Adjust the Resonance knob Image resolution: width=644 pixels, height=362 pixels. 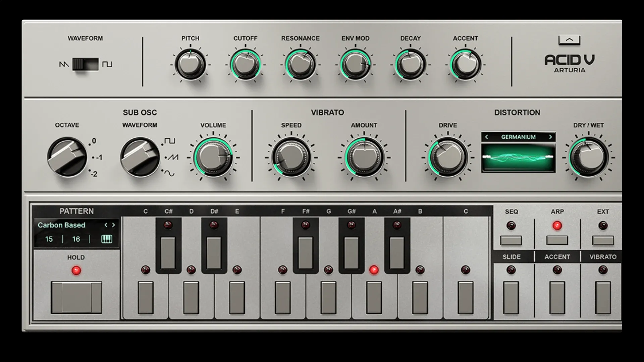[300, 65]
